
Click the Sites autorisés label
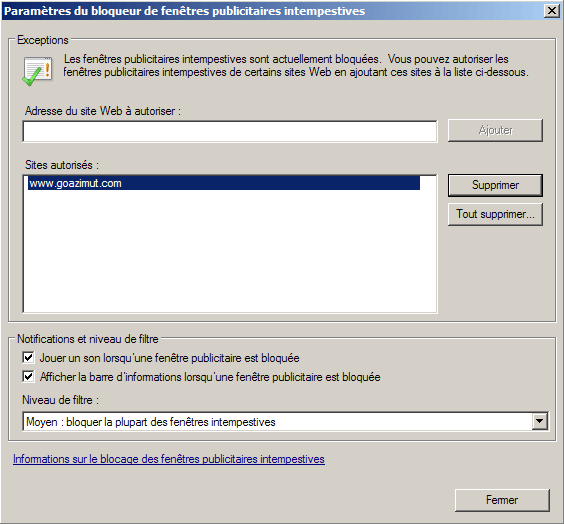62,165
